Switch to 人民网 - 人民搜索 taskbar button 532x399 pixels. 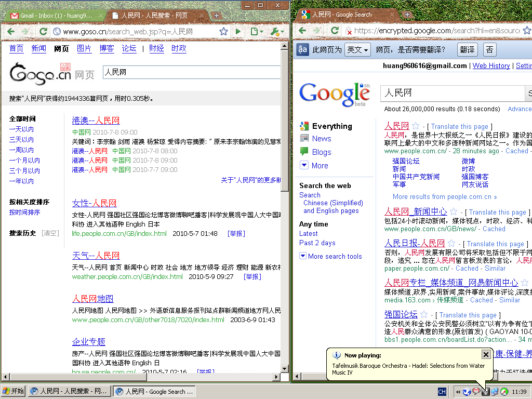click(70, 391)
